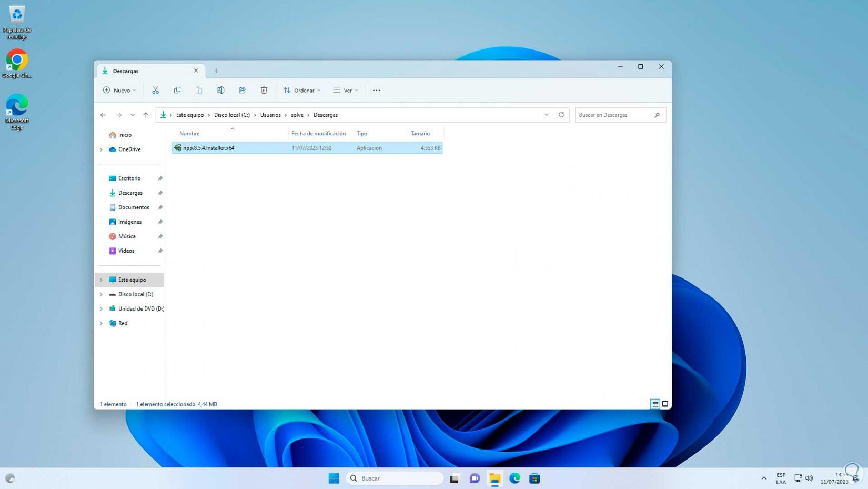Open Recycle Bin desktop icon
Screen dimensions: 868x489
17,22
